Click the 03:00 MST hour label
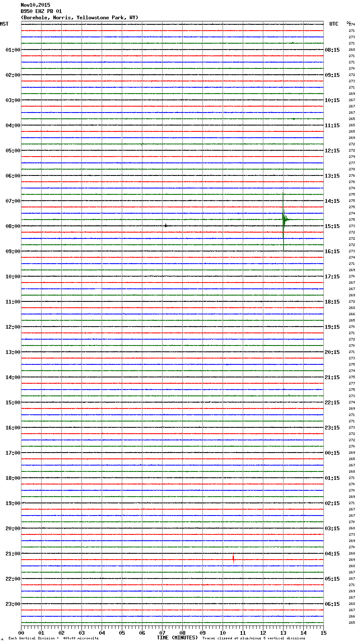This screenshot has height=644, width=357. tap(13, 100)
